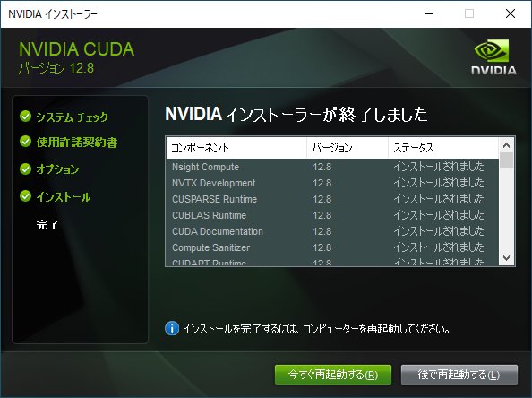
Task: Click the 12.8 version of CUBLAS Runtime
Action: coord(322,215)
